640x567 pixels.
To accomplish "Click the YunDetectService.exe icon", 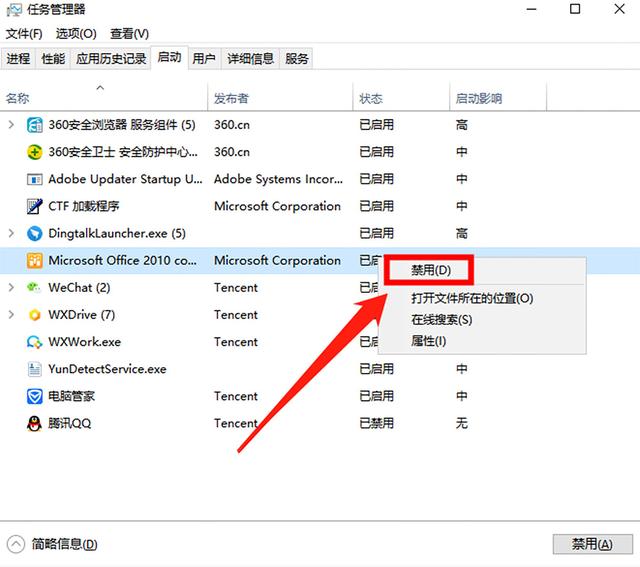I will 34,369.
